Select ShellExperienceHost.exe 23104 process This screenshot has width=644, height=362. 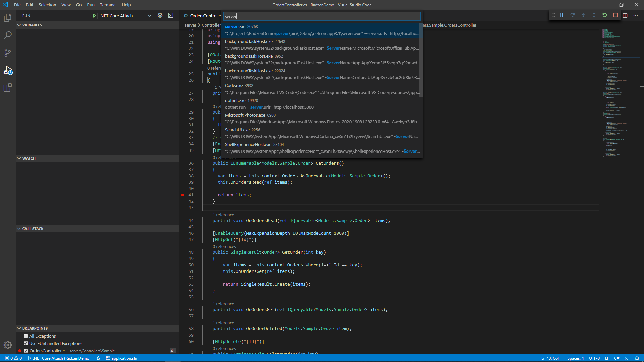coord(320,148)
